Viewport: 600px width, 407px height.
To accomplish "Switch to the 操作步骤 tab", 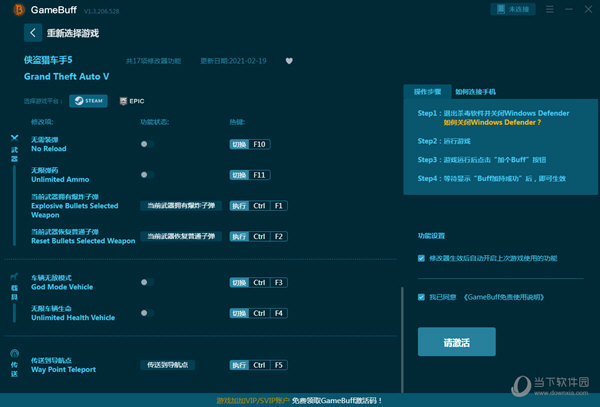I will pyautogui.click(x=428, y=91).
